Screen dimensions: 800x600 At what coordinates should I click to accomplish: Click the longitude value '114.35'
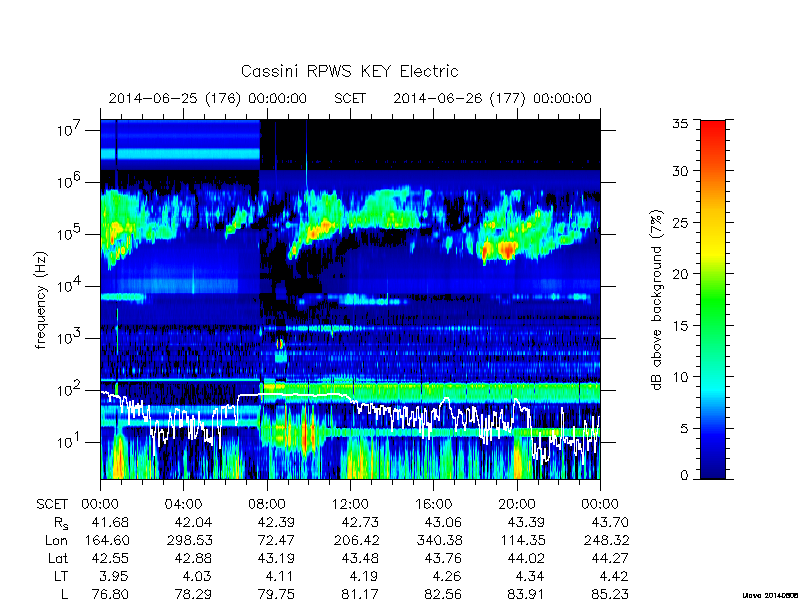pos(522,540)
